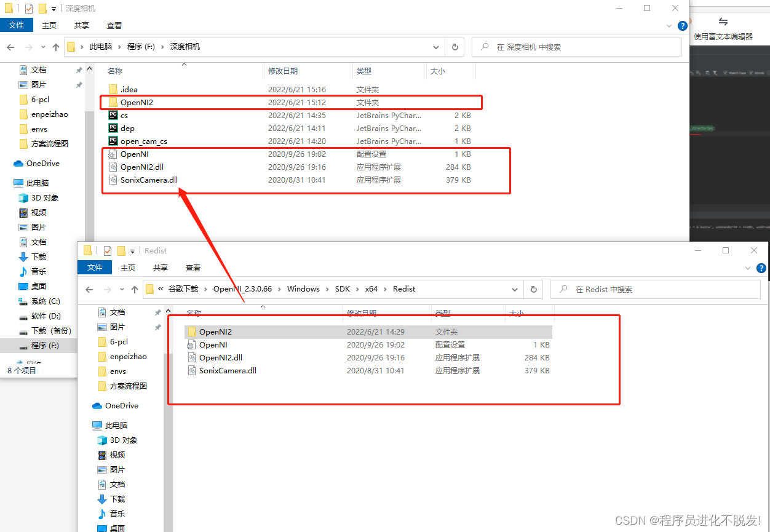Refresh the Redist folder view
The width and height of the screenshot is (770, 532).
tap(533, 289)
